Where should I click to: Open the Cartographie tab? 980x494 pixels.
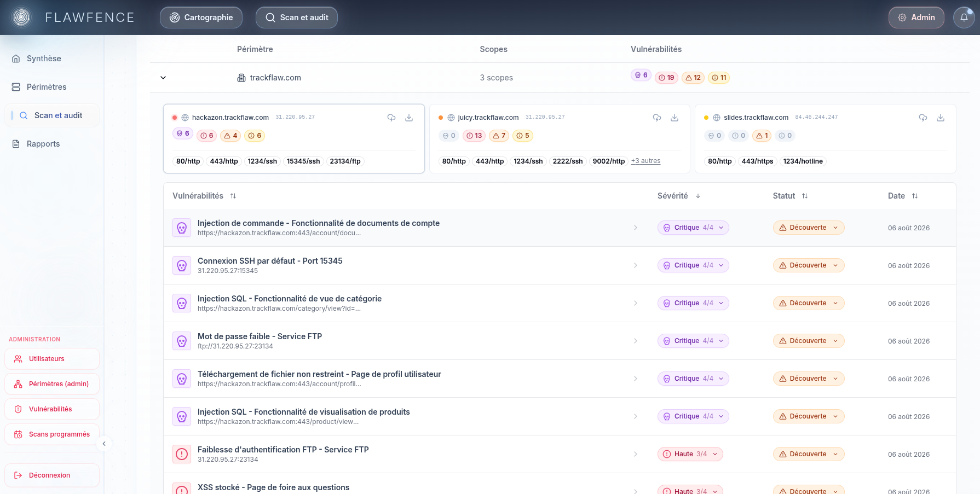[201, 18]
